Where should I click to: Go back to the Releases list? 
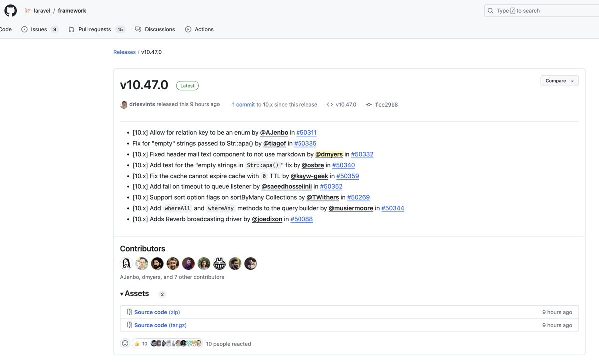124,52
